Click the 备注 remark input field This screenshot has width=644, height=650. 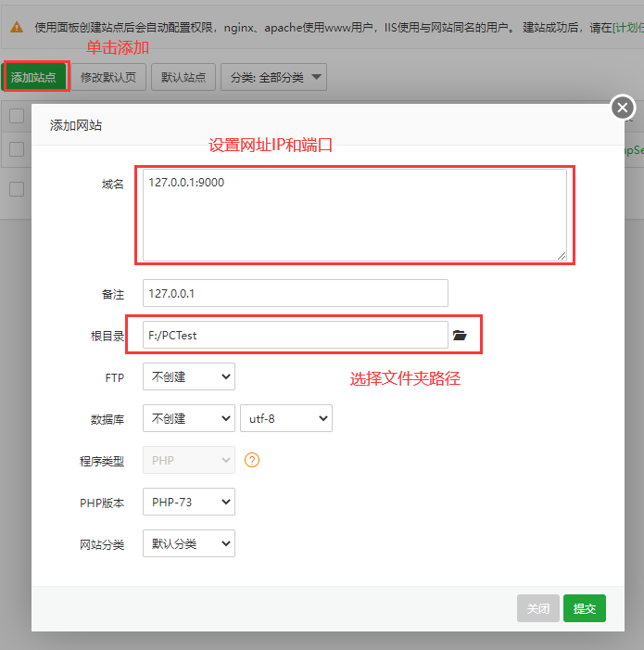click(296, 293)
